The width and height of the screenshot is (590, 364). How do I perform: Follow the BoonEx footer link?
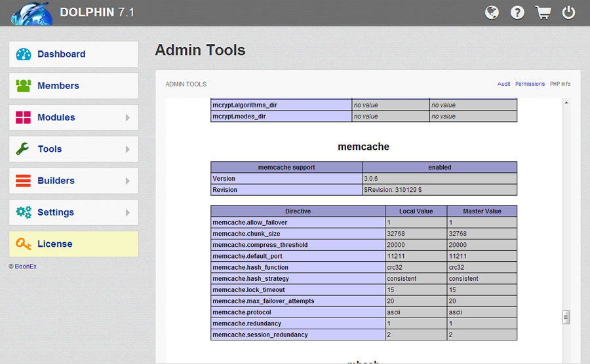pyautogui.click(x=26, y=266)
